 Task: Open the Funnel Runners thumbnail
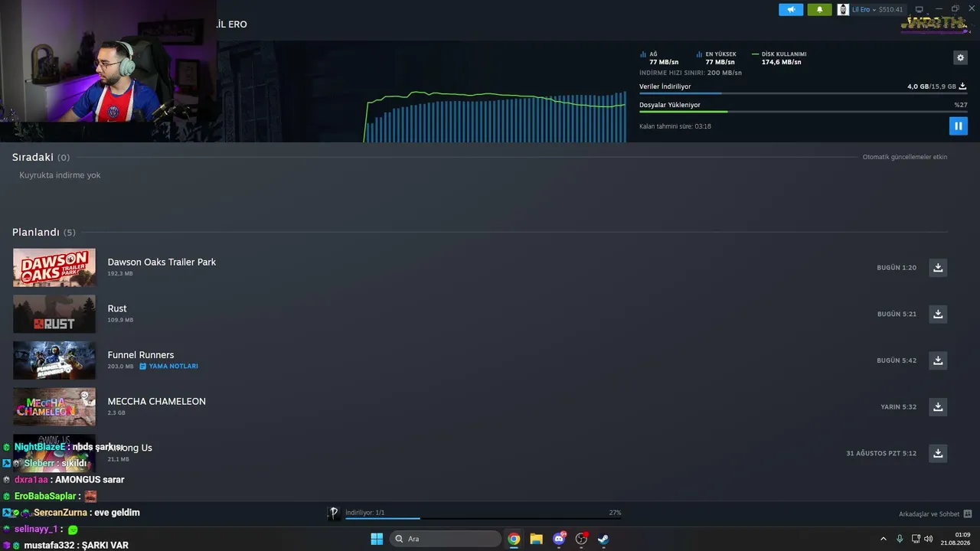point(54,360)
